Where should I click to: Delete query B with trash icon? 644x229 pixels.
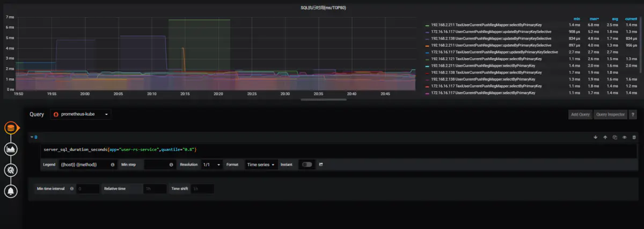(x=634, y=137)
